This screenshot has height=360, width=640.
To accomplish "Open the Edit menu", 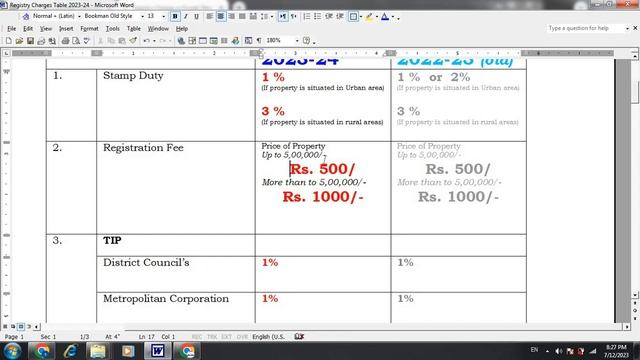I will [28, 29].
